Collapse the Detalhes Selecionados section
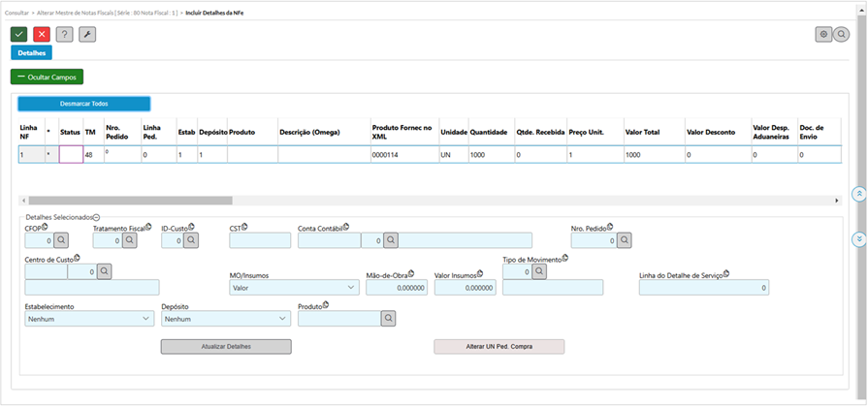The height and width of the screenshot is (406, 868). coord(97,219)
